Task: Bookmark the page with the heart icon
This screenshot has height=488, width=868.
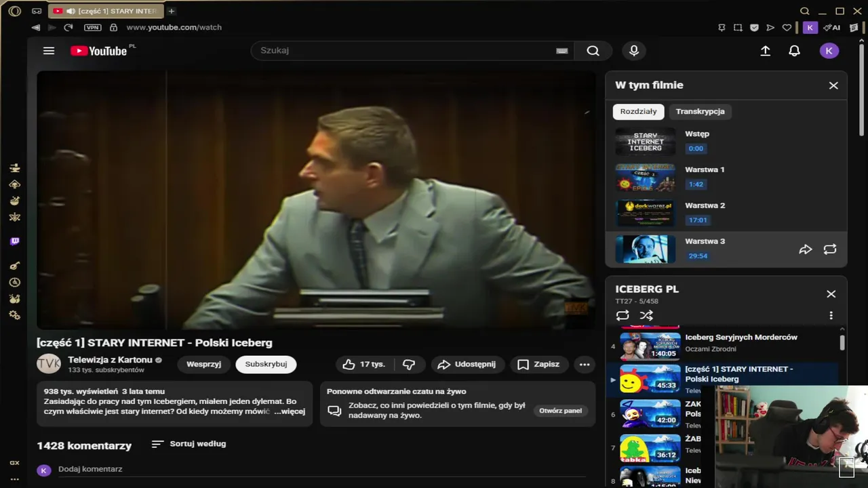Action: point(787,28)
